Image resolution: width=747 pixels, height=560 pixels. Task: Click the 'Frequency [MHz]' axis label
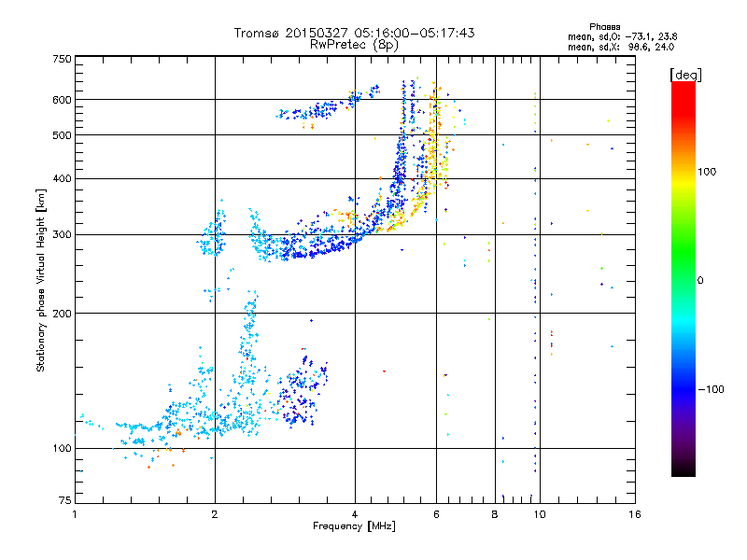354,526
